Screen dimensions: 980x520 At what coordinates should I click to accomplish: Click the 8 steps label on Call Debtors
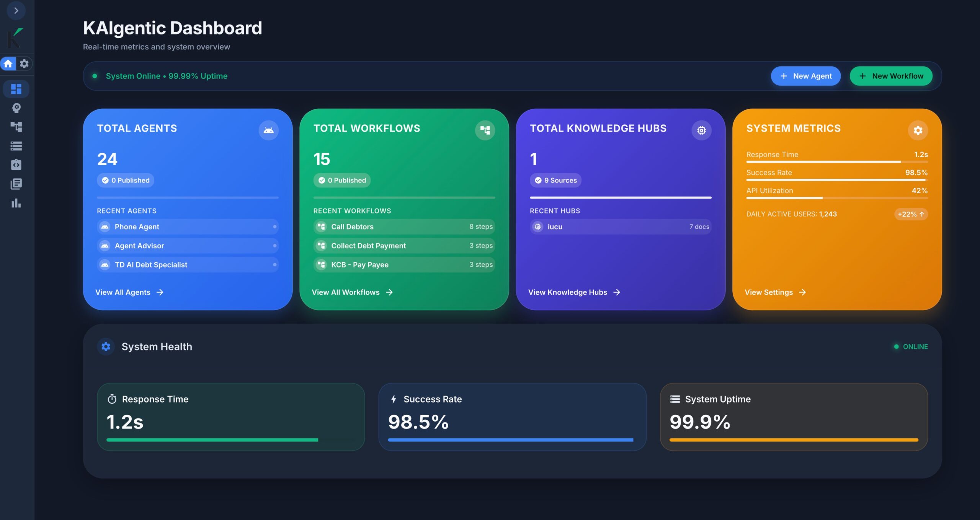point(481,227)
